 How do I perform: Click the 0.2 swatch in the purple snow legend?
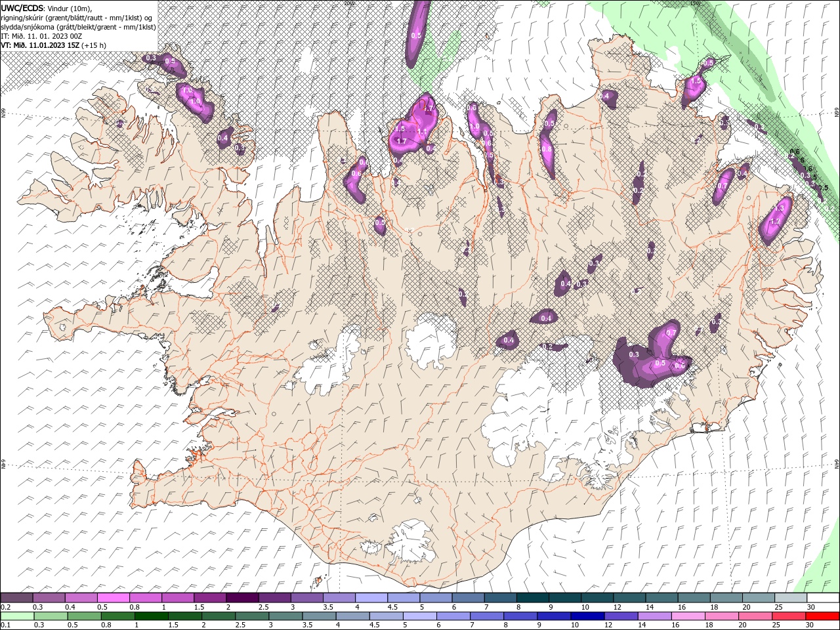click(17, 597)
